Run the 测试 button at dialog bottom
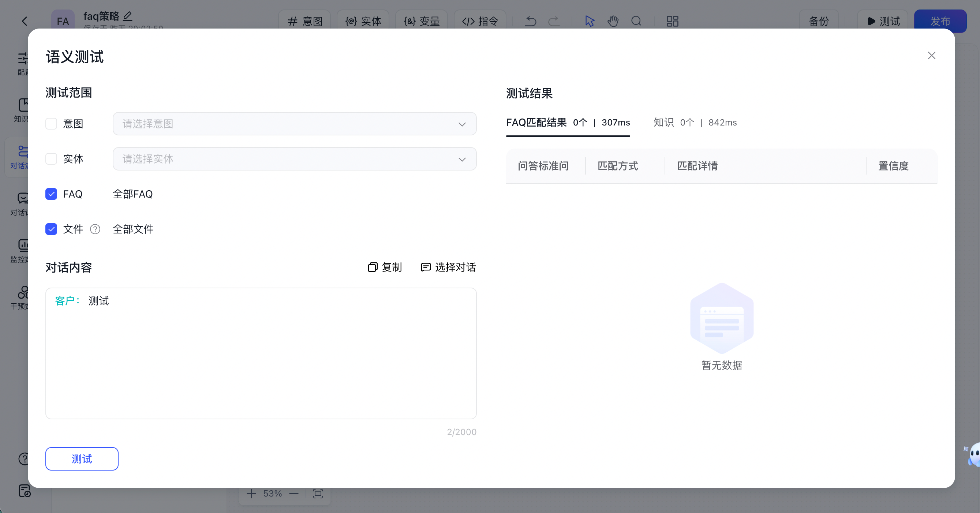Screen dimensions: 980x513 click(x=82, y=458)
